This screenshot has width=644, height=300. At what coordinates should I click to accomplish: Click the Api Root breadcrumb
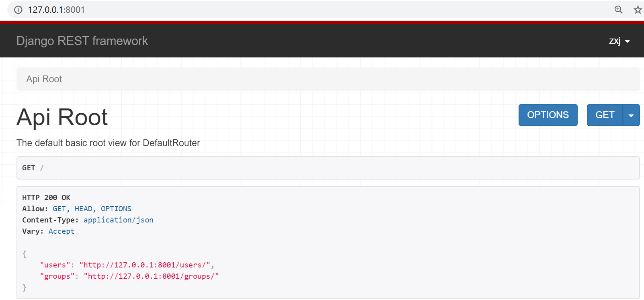(x=44, y=79)
